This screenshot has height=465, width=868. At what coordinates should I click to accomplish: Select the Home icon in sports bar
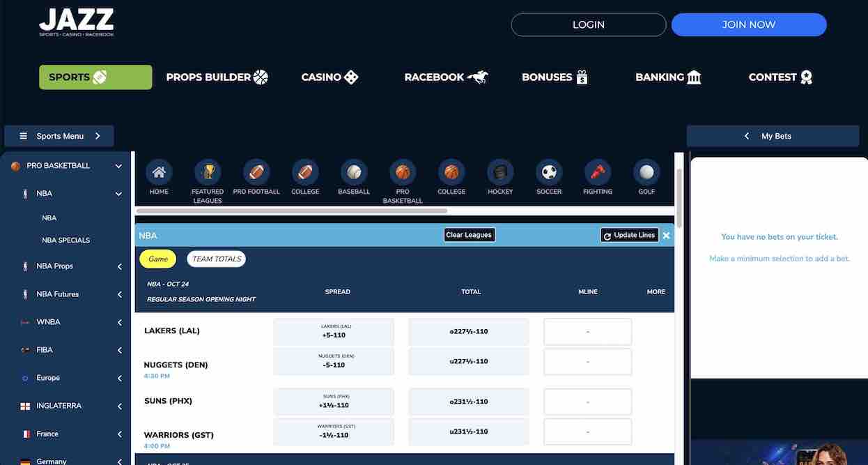(158, 174)
